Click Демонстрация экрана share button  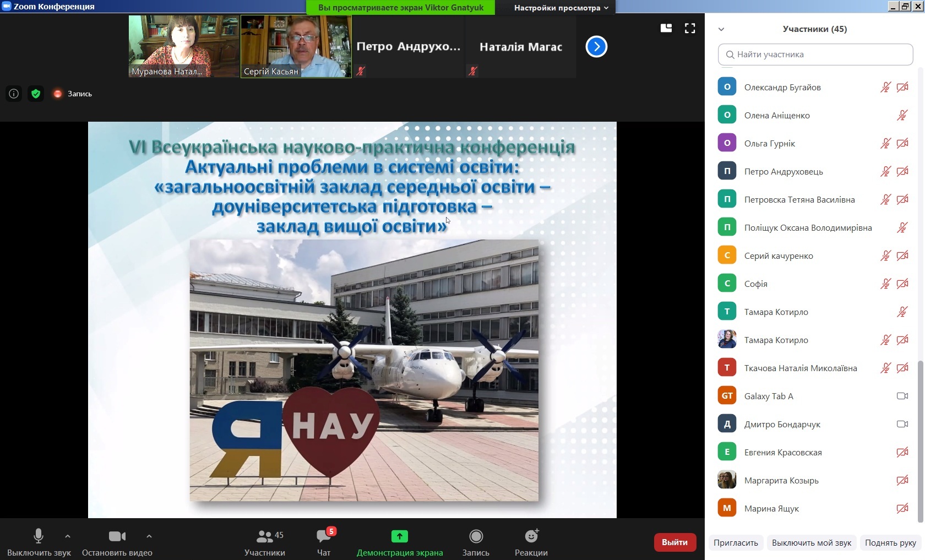400,542
